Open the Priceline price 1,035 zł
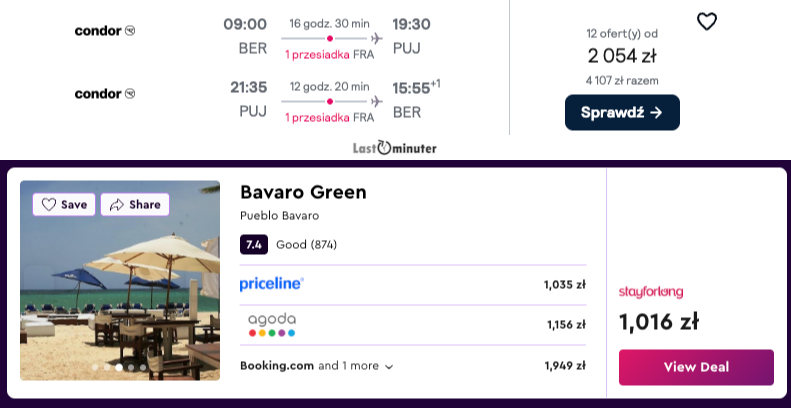Viewport: 791px width, 408px height. pyautogui.click(x=564, y=284)
